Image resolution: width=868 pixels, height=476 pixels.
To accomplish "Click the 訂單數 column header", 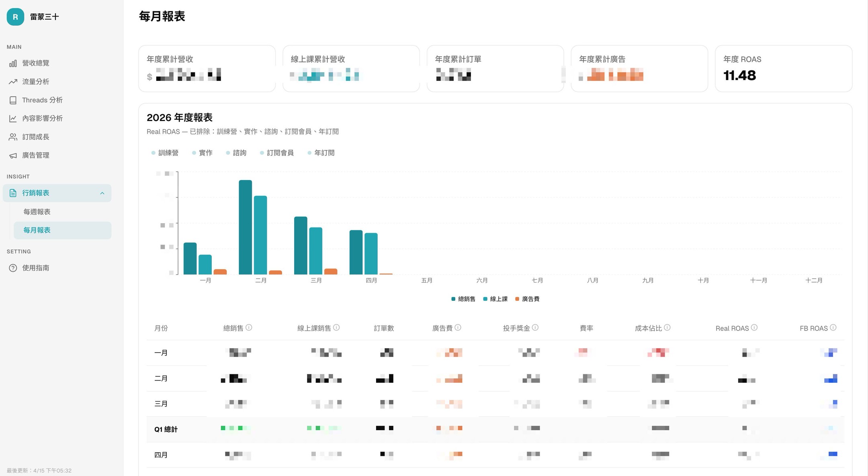I will tap(384, 328).
